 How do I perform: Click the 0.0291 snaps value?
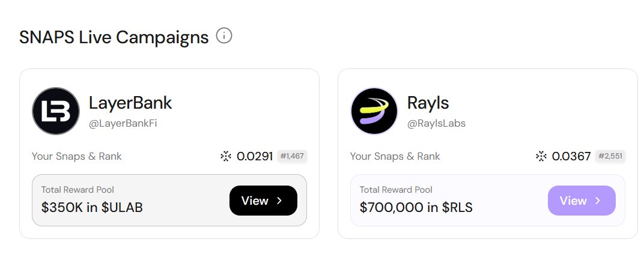click(x=255, y=157)
